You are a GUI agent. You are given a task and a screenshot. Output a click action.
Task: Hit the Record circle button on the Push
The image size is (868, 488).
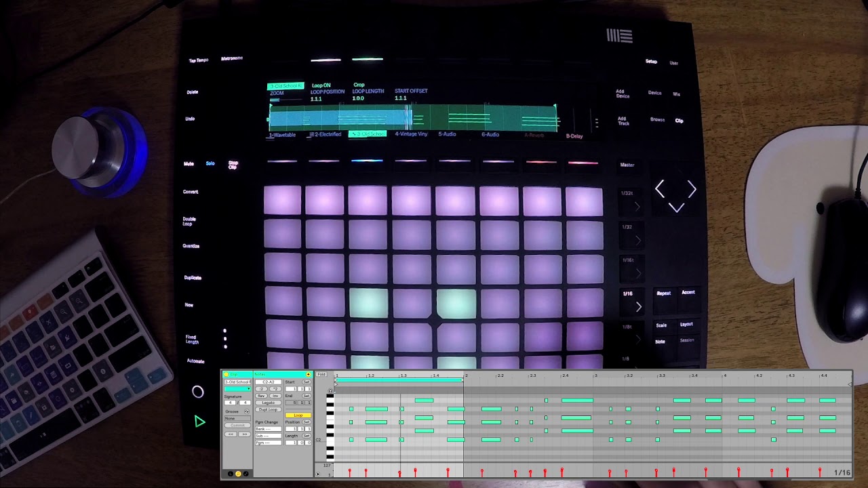[197, 392]
